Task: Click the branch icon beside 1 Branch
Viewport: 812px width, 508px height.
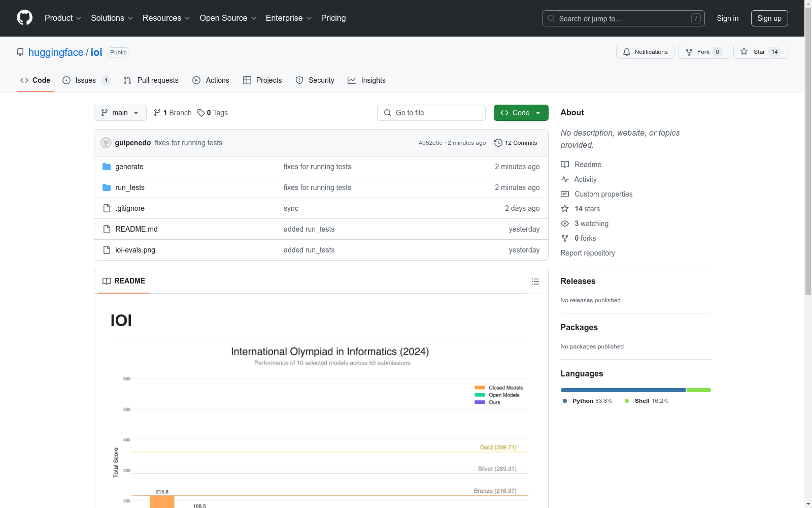Action: pyautogui.click(x=157, y=113)
